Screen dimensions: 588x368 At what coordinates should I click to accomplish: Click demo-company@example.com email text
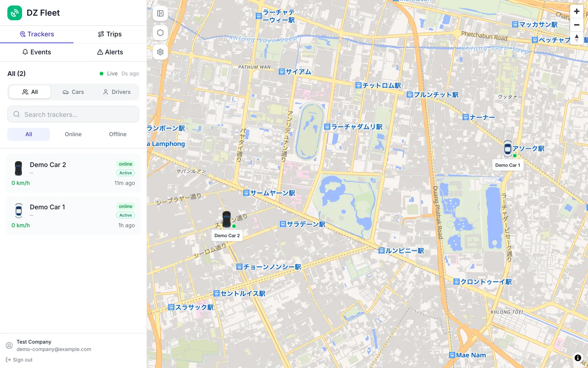(x=54, y=349)
